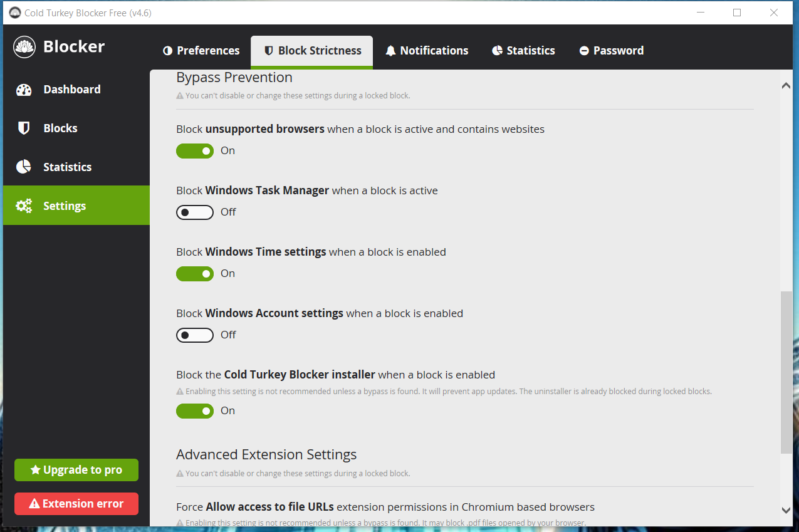Select Settings in the sidebar
799x532 pixels.
tap(76, 206)
